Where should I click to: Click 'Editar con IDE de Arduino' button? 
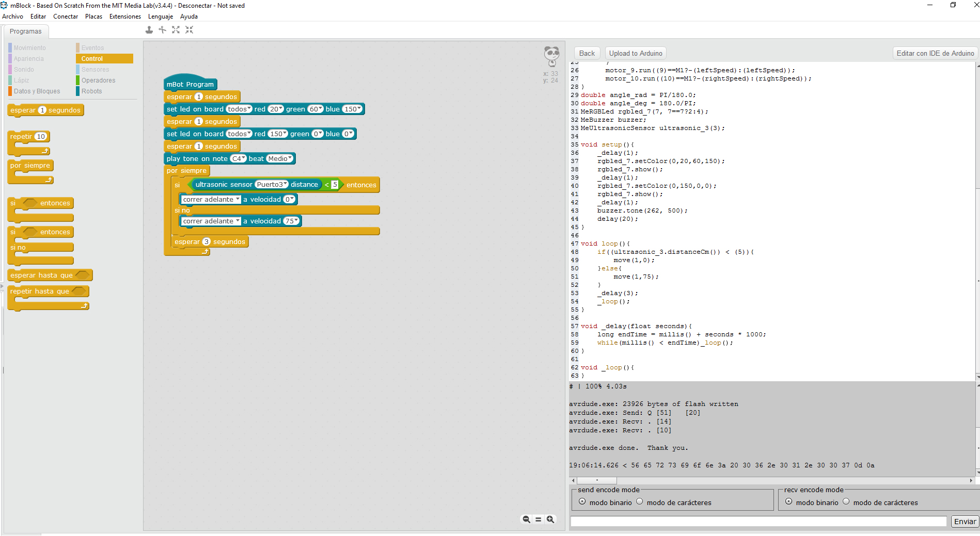(935, 53)
